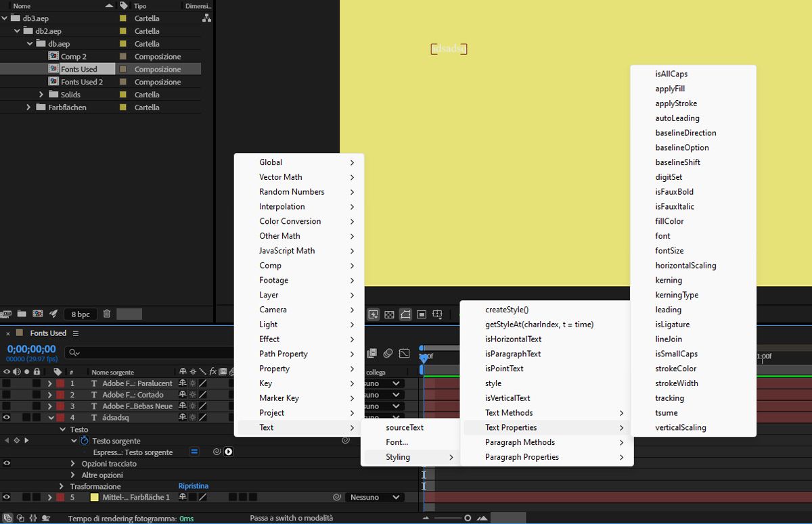Toggle in/out/duration braces icon at timeline bottom
Image resolution: width=812 pixels, height=524 pixels.
[x=32, y=518]
